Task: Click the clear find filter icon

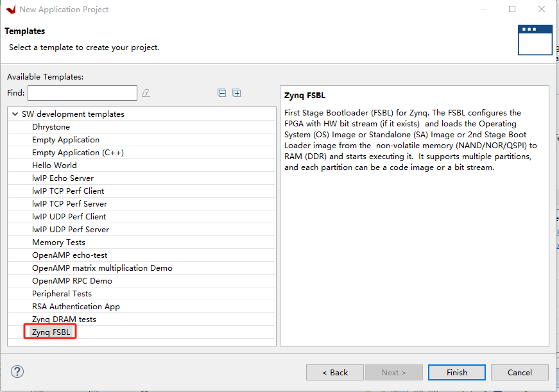Action: pos(146,93)
